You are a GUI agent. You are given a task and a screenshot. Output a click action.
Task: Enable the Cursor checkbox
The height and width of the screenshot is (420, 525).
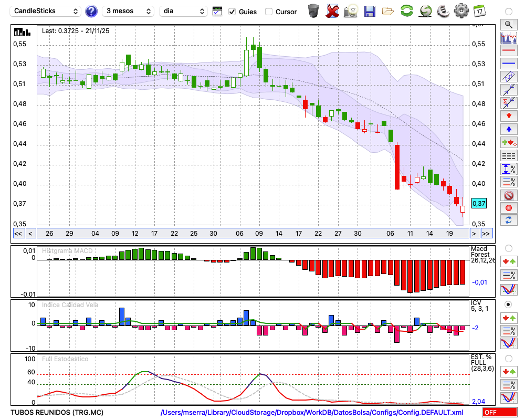click(x=269, y=12)
